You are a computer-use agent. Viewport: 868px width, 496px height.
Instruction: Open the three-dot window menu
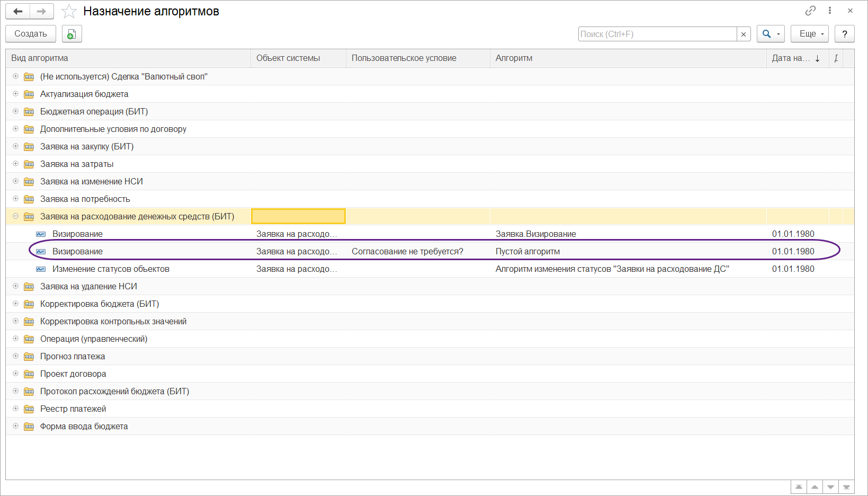(830, 11)
